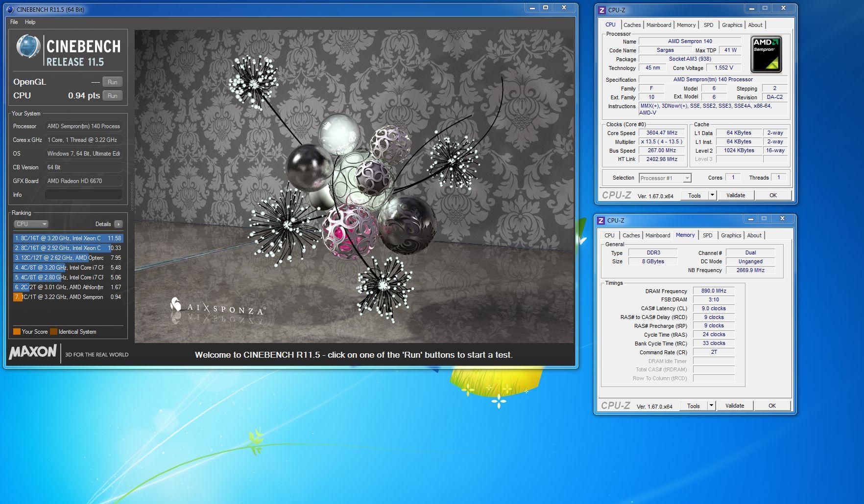Open the File menu in Cinebench
This screenshot has height=504, width=864.
(14, 22)
